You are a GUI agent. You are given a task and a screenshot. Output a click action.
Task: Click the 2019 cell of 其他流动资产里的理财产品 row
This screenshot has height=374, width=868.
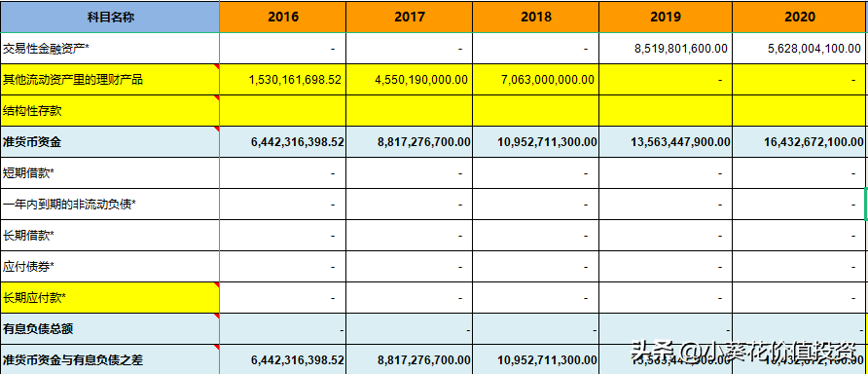point(666,80)
